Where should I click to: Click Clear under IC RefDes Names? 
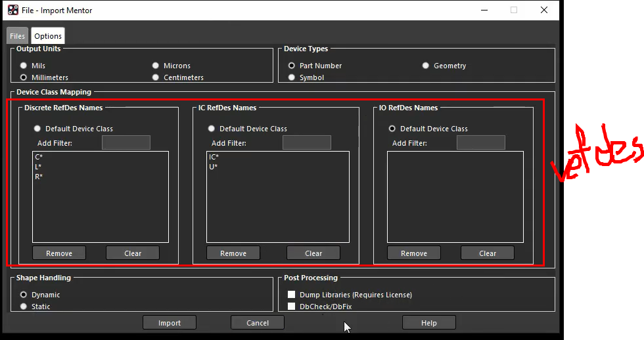coord(313,253)
